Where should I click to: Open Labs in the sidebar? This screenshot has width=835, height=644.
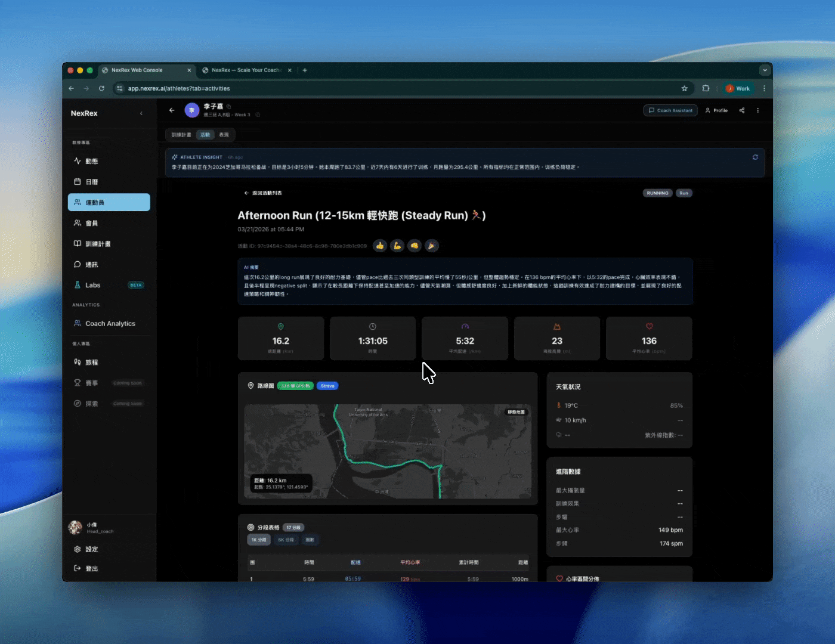point(93,285)
